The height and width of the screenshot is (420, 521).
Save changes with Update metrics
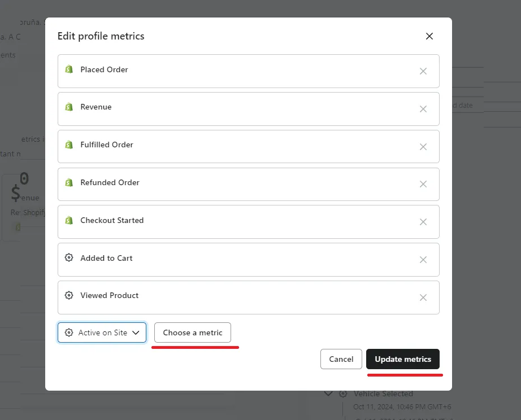[403, 359]
